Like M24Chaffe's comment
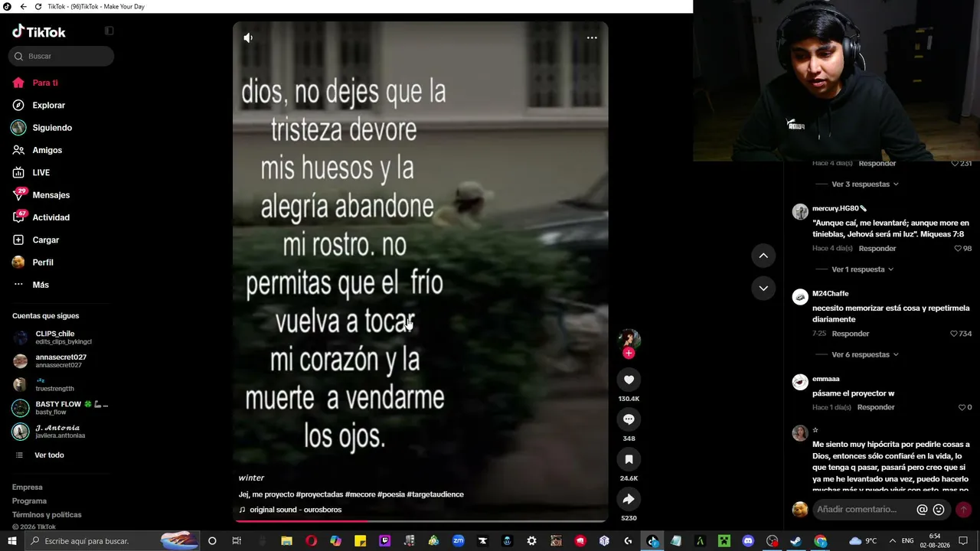The width and height of the screenshot is (980, 551). 954,334
